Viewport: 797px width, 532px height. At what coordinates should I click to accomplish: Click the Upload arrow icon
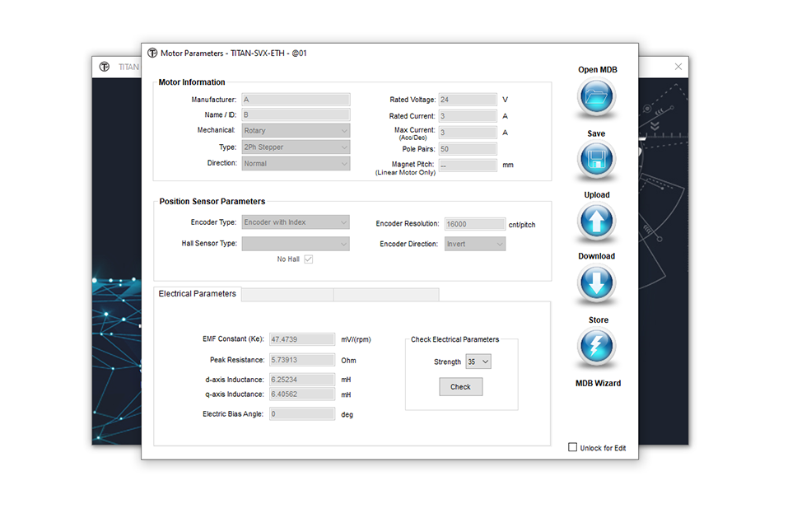(596, 222)
